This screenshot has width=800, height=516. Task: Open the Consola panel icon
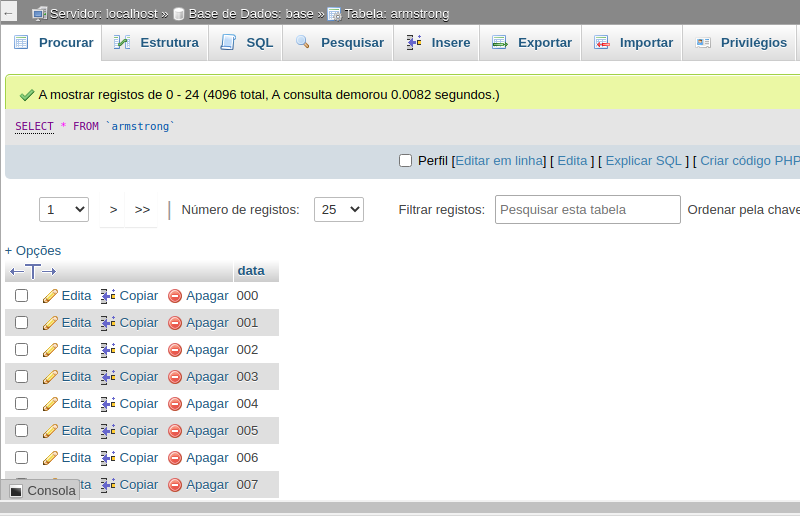point(16,491)
